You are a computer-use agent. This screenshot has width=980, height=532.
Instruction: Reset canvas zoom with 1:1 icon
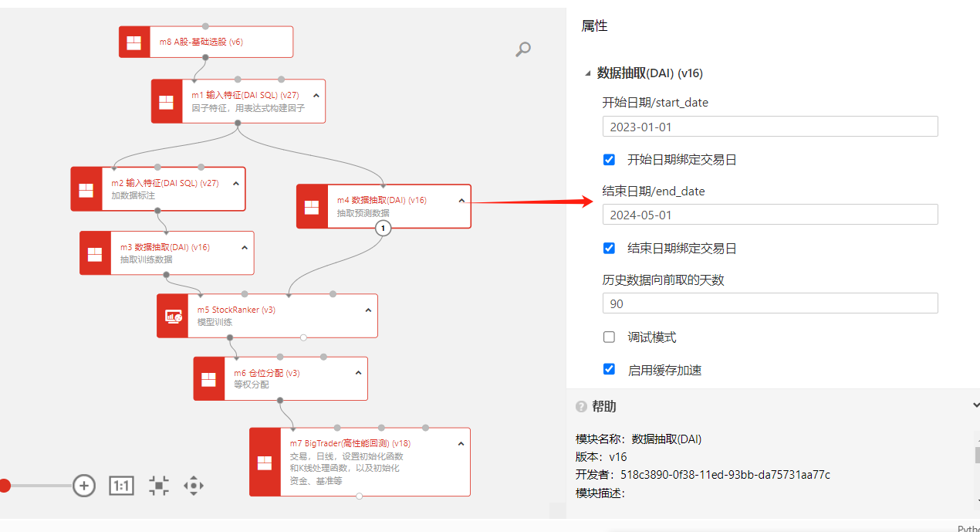point(122,486)
